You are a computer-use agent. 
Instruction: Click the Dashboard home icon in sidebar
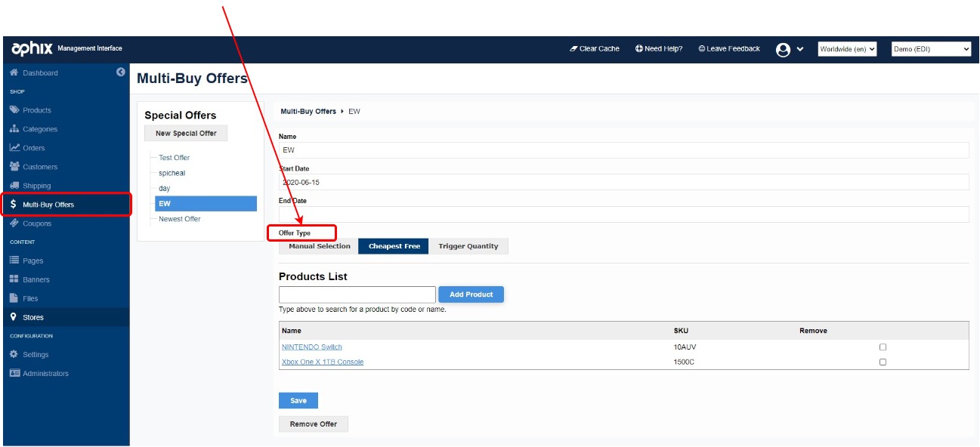[x=14, y=73]
